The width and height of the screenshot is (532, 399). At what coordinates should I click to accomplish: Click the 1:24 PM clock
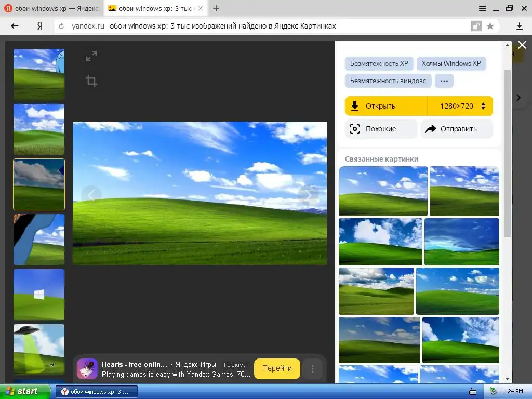[x=513, y=392]
